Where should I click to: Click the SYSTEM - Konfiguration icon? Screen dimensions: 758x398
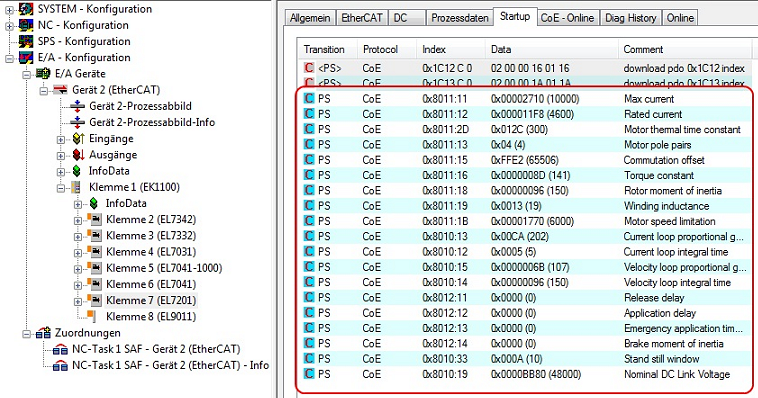tap(26, 9)
